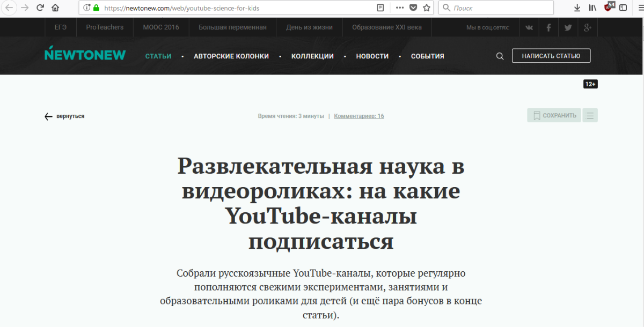Open the Комментариев: 16 link
644x327 pixels.
(358, 116)
